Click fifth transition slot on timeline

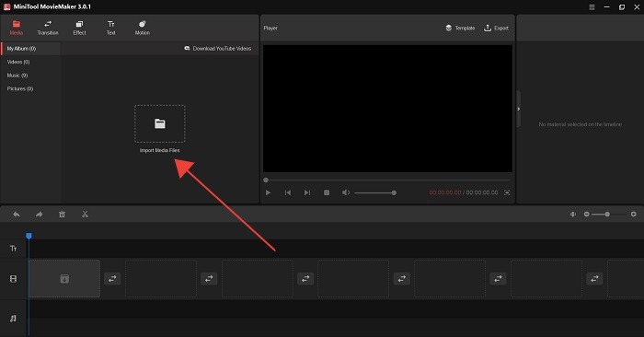[498, 279]
